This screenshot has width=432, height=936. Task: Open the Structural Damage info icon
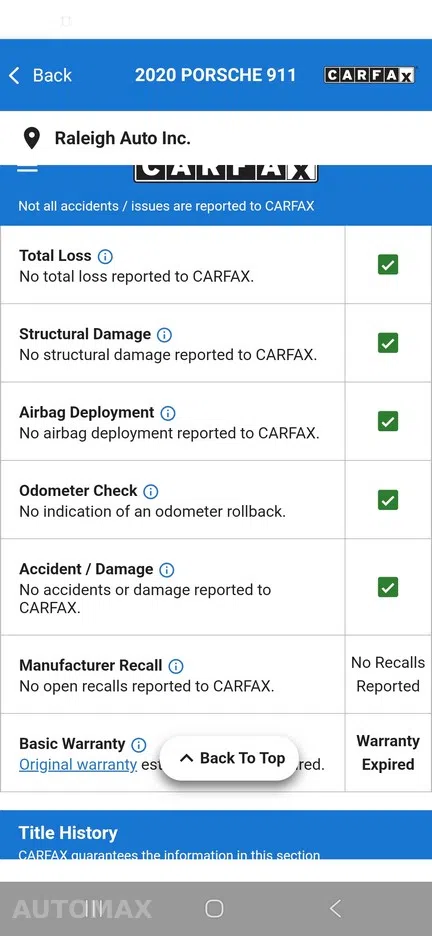tap(164, 335)
